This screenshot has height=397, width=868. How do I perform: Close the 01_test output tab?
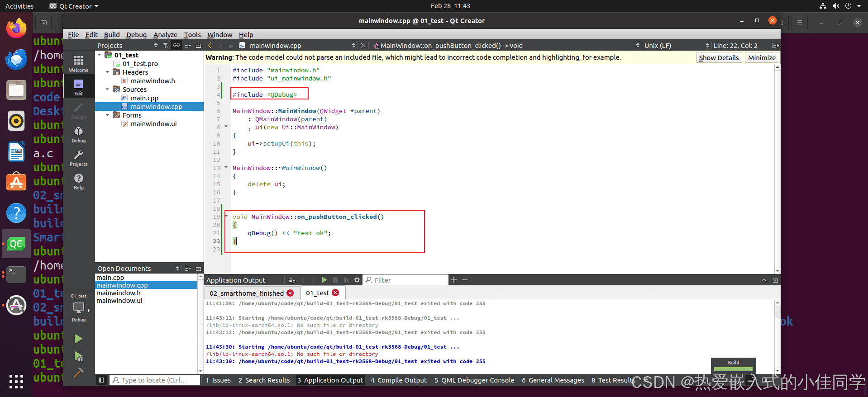coord(335,293)
